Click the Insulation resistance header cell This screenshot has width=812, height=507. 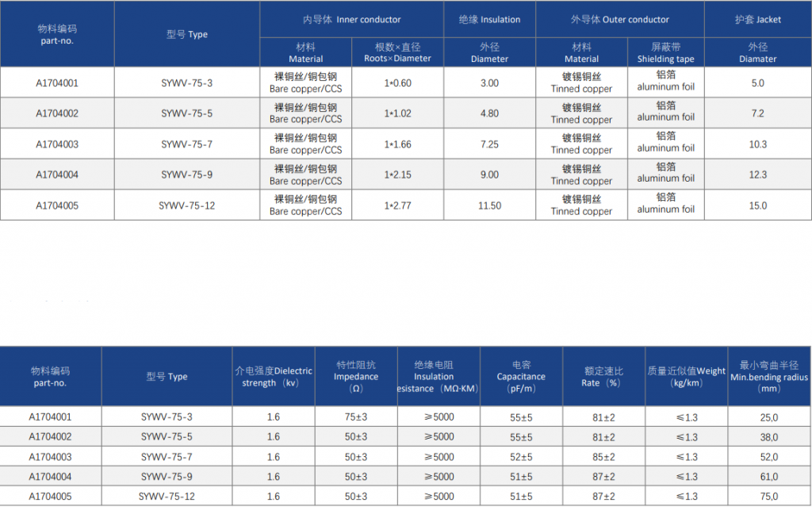pyautogui.click(x=439, y=376)
